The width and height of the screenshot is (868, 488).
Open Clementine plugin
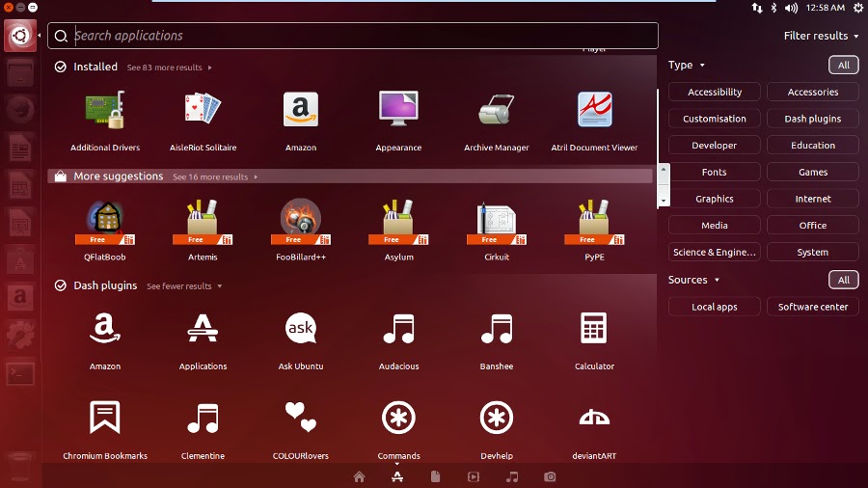(x=203, y=430)
